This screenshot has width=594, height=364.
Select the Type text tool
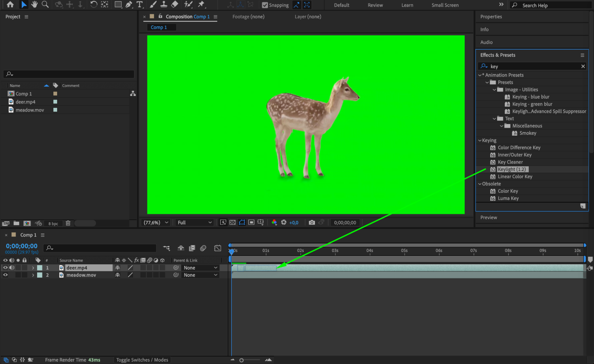click(139, 4)
